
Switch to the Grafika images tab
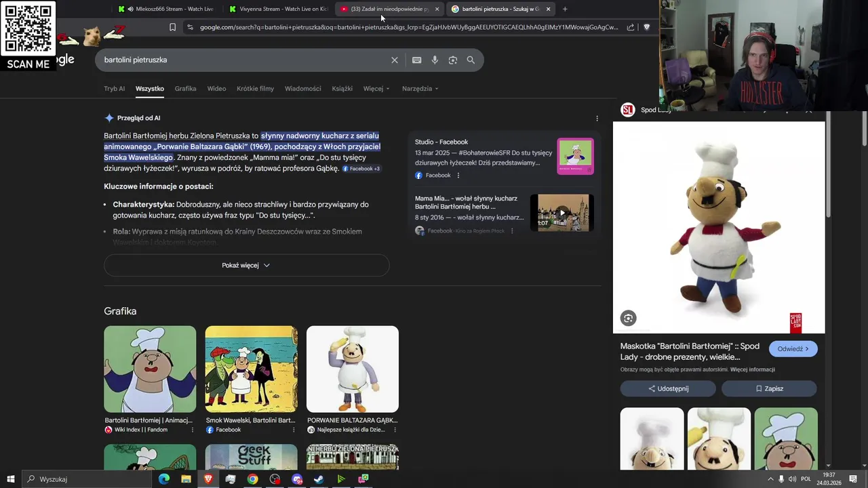click(x=185, y=89)
